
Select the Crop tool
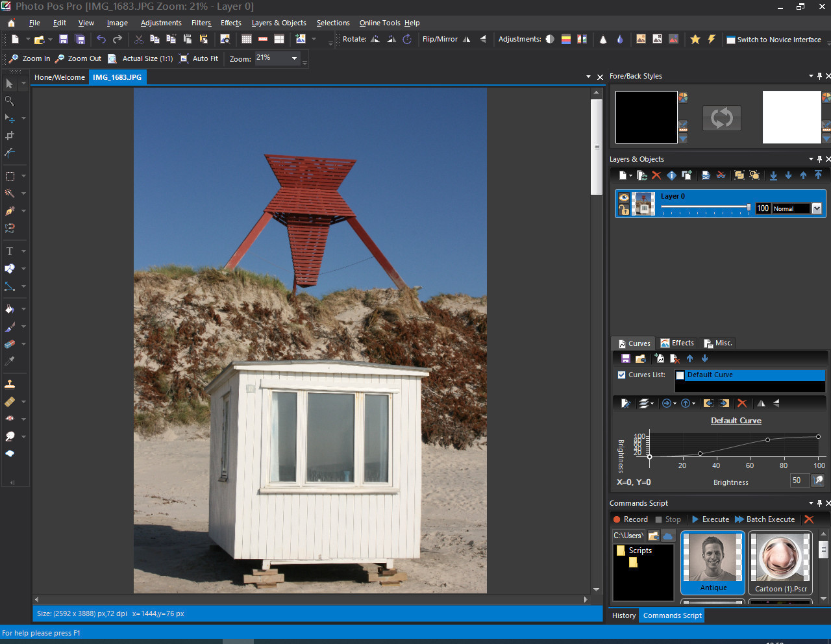click(x=10, y=136)
